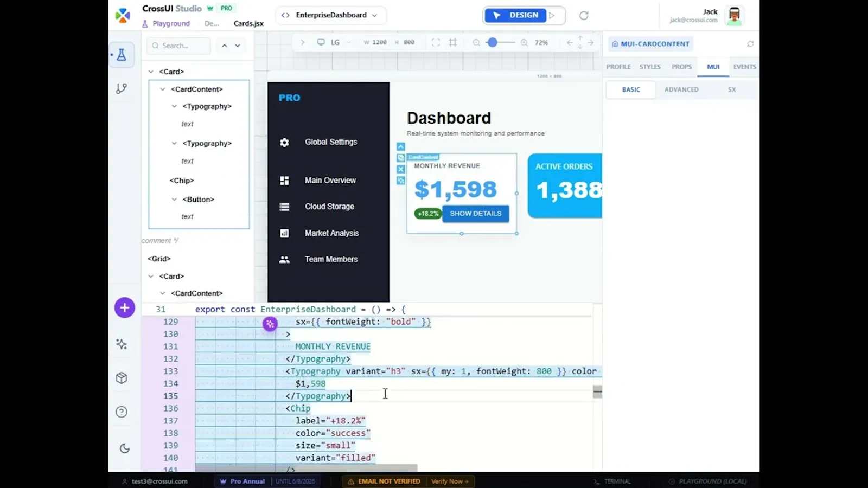Viewport: 868px width, 488px height.
Task: Click the search previous up chevron
Action: (224, 46)
